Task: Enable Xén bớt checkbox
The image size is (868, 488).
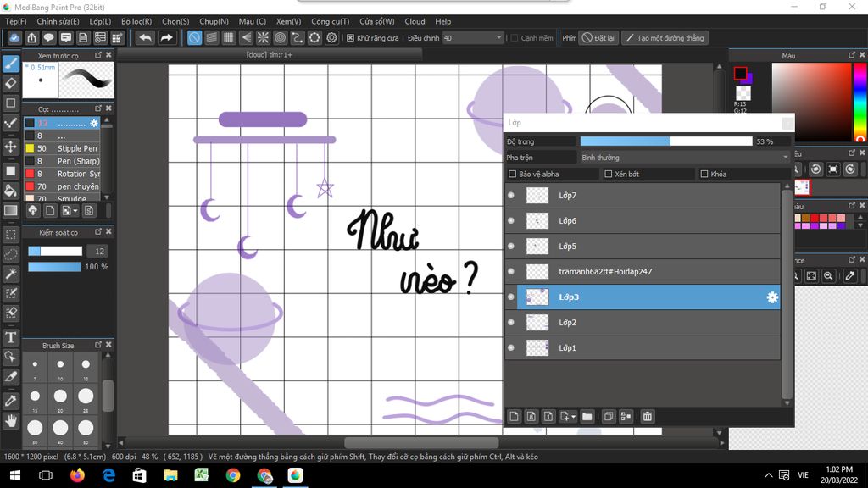Action: [609, 174]
